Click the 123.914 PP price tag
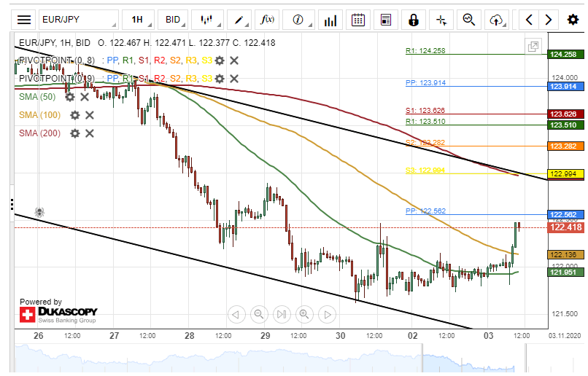This screenshot has width=588, height=376. [x=565, y=87]
